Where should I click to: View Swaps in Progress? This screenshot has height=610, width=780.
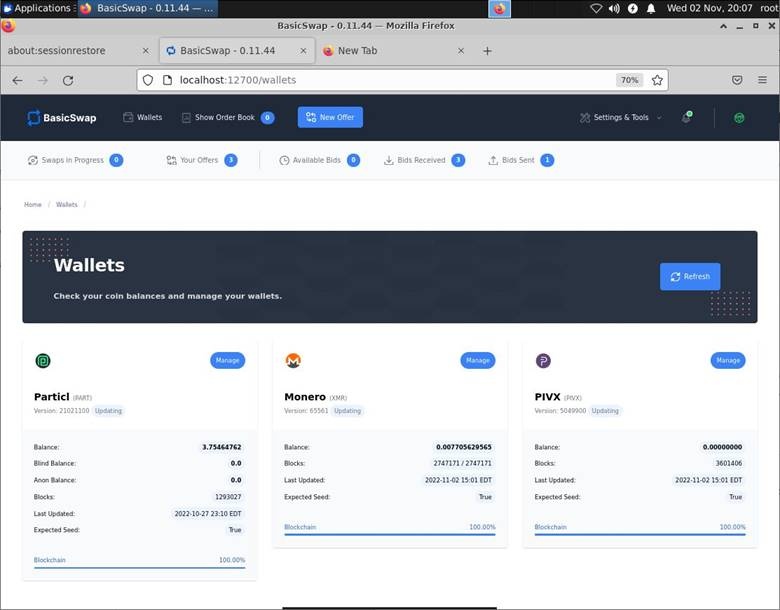click(x=75, y=160)
